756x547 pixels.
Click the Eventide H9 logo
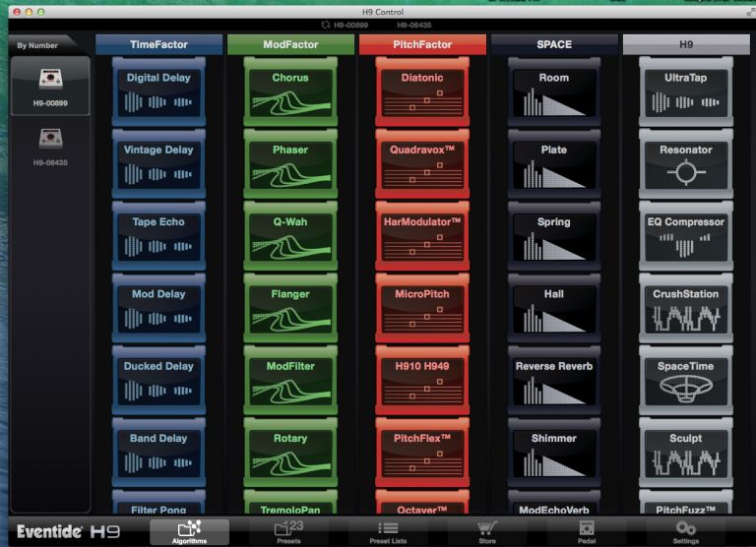coord(69,531)
